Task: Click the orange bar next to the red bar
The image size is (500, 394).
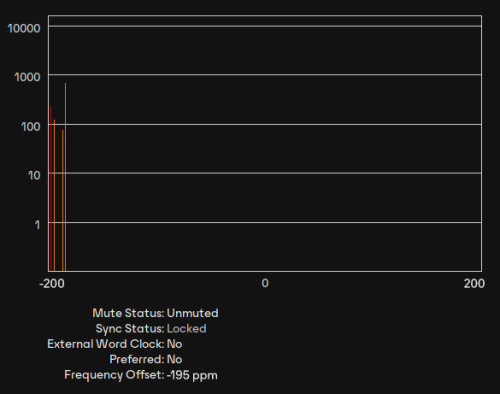Action: [x=54, y=195]
